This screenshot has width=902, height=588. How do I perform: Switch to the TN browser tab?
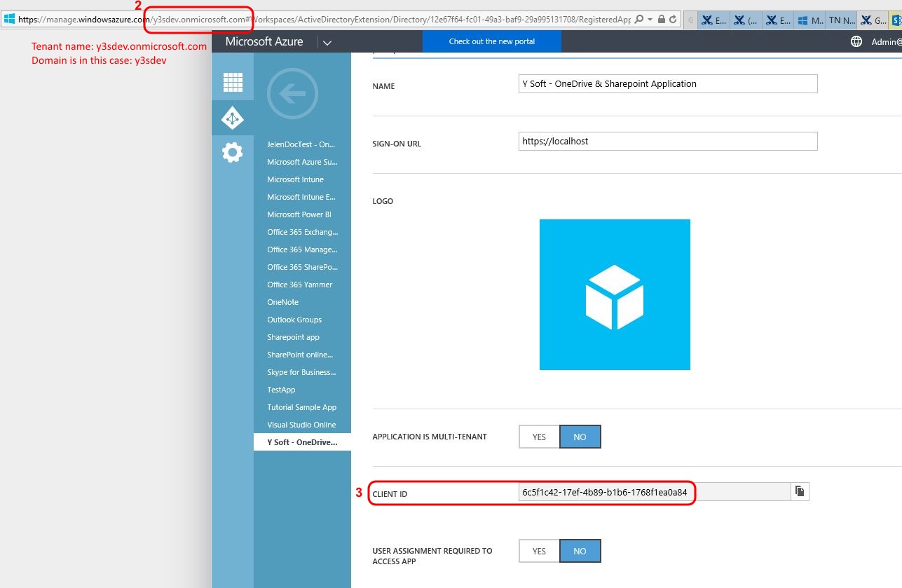tap(841, 21)
